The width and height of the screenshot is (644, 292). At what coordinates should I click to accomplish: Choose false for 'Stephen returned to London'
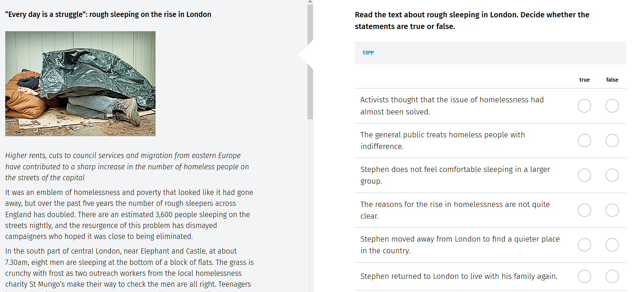pos(612,277)
